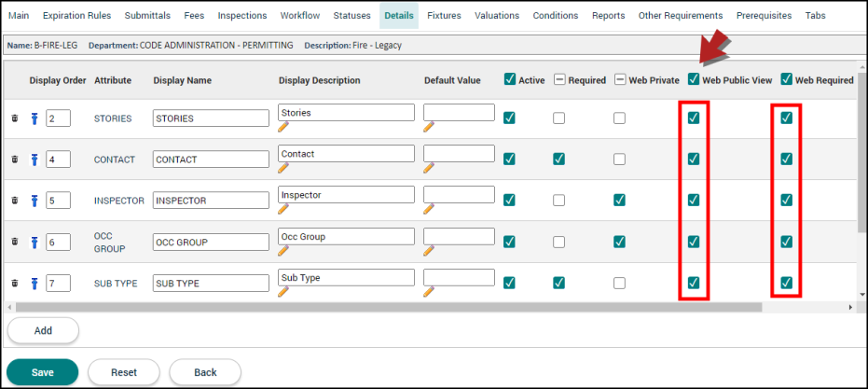Uncheck Web Public View for STORIES row
This screenshot has width=868, height=389.
click(x=694, y=118)
